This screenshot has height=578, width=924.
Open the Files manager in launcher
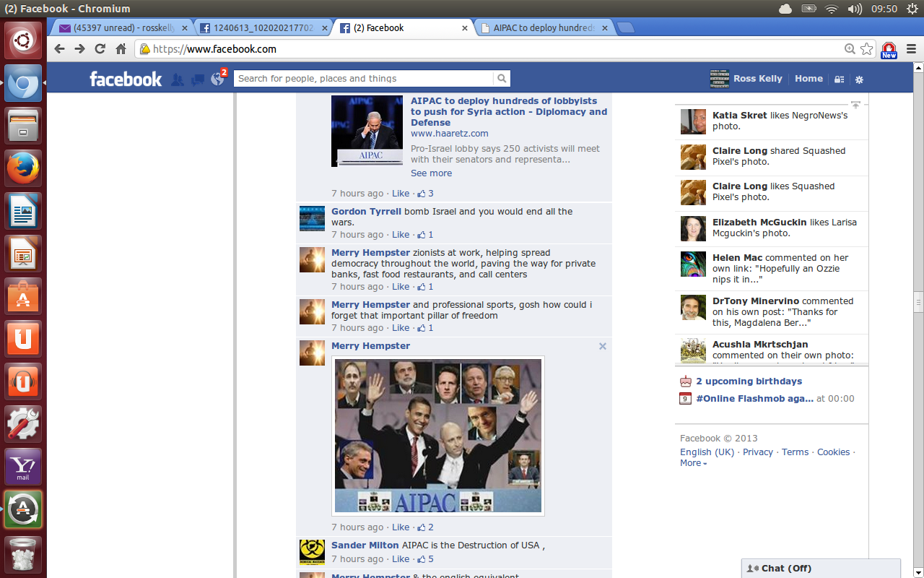pyautogui.click(x=23, y=126)
